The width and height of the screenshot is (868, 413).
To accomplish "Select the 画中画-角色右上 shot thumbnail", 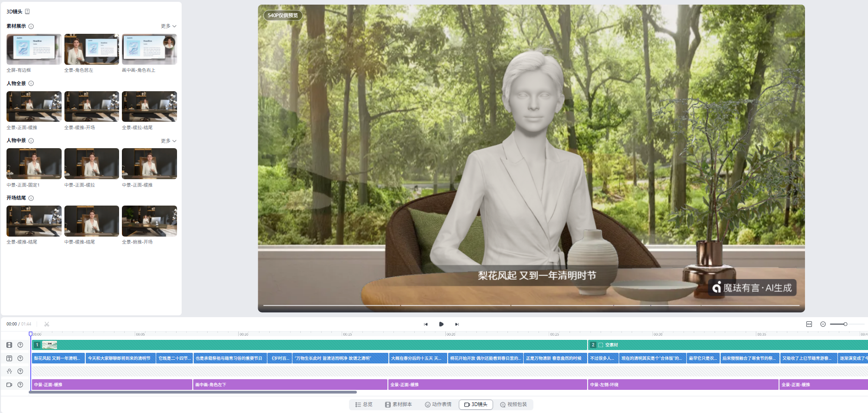I will click(x=149, y=49).
